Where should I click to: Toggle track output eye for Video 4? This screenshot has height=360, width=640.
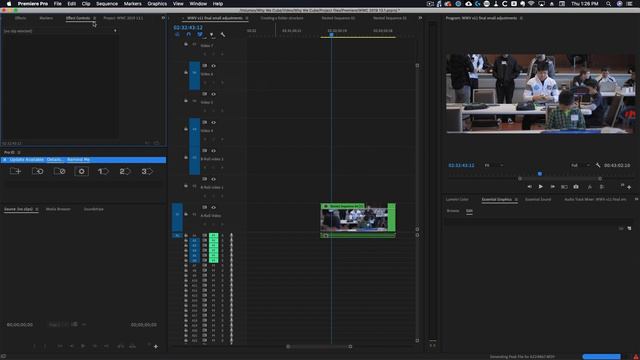(x=213, y=122)
